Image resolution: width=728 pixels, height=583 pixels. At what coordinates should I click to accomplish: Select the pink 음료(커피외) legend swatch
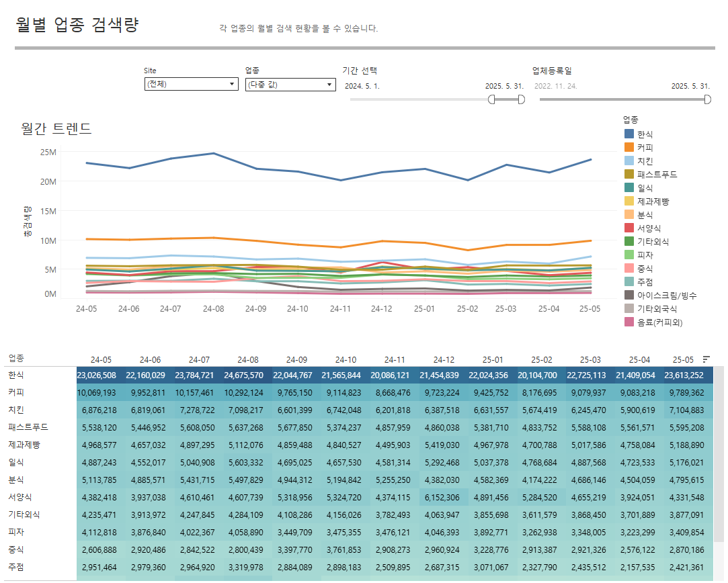(629, 322)
